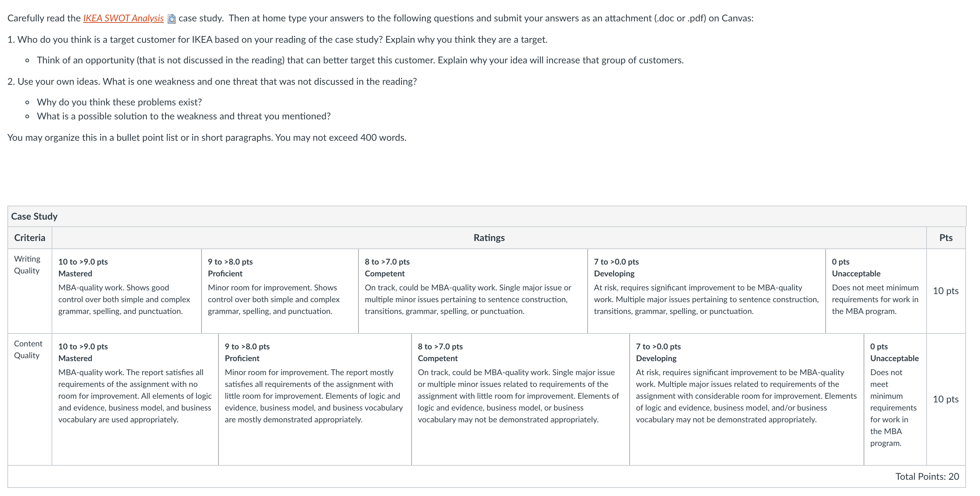The height and width of the screenshot is (496, 980).
Task: Select the Case Study rubric title
Action: (x=34, y=216)
